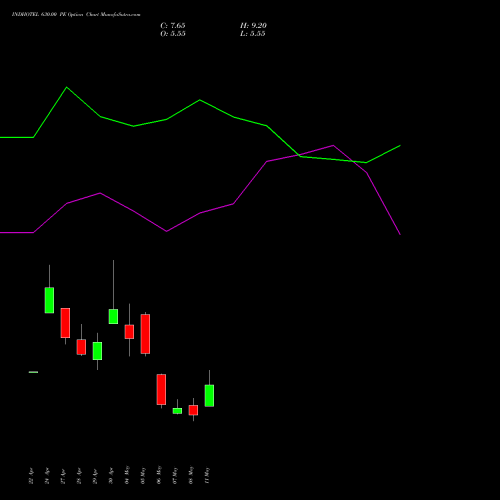Viewport: 500px width, 500px height.
Task: Select the green candle above 24 Apr
Action: point(49,300)
